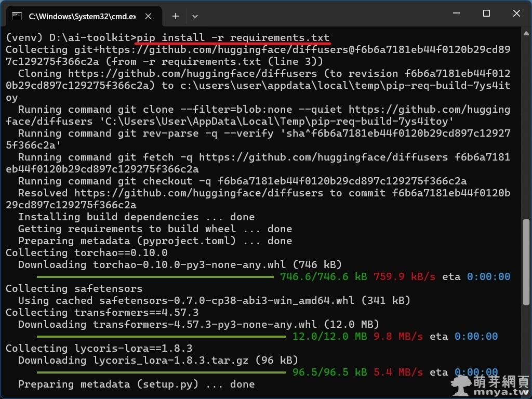Click the underlined pip install -r requirements.txt command
Screen dimensions: 532x399
(x=233, y=38)
